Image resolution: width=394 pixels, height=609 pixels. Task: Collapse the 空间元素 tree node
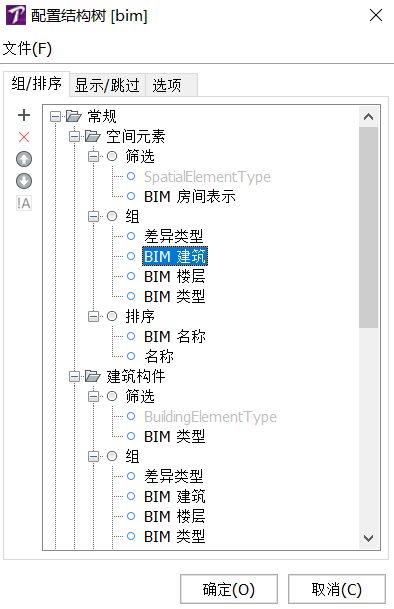coord(74,136)
